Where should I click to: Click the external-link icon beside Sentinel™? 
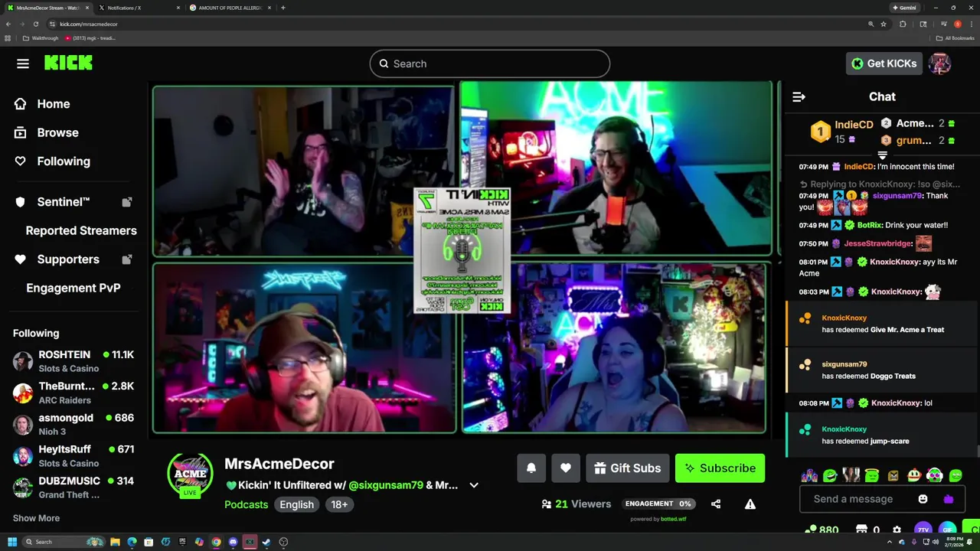coord(127,202)
